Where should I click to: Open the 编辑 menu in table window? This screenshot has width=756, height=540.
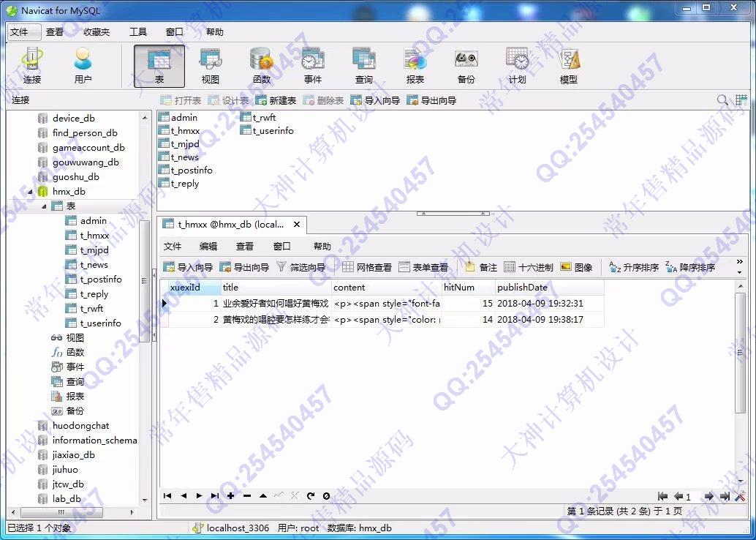click(x=208, y=246)
